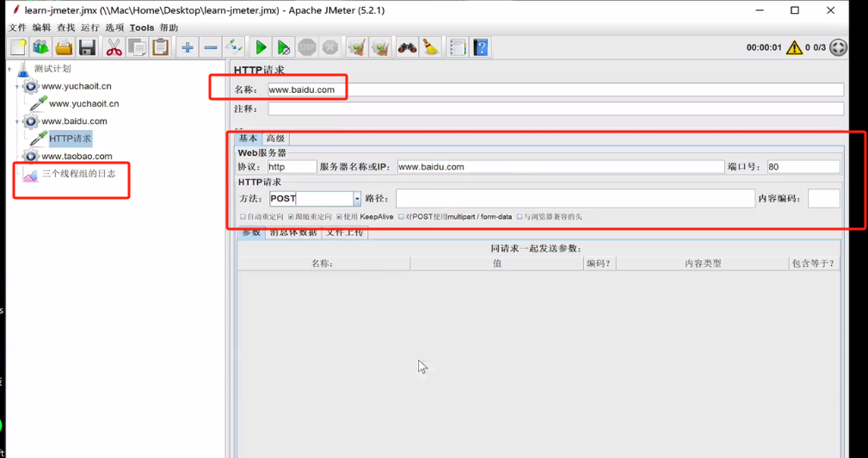Select the 参数 tab

251,233
